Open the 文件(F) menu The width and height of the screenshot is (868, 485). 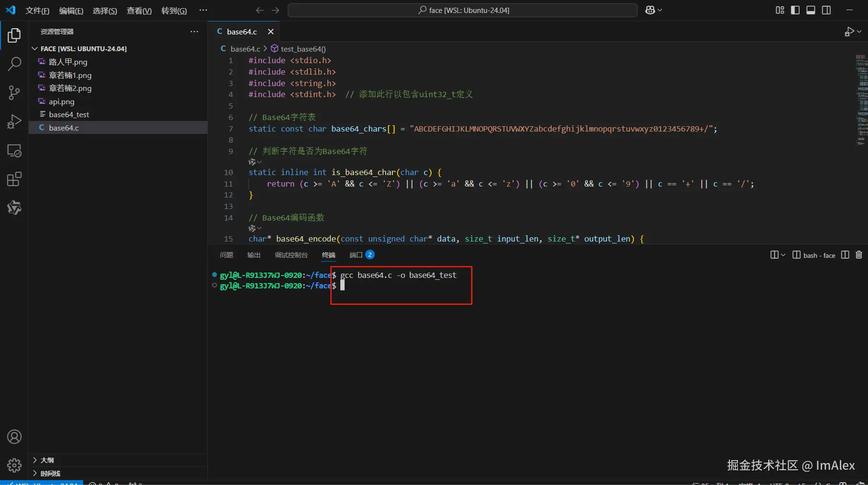pyautogui.click(x=37, y=11)
